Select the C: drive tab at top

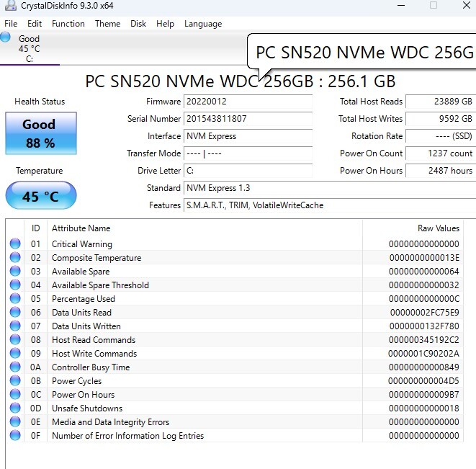pyautogui.click(x=29, y=49)
